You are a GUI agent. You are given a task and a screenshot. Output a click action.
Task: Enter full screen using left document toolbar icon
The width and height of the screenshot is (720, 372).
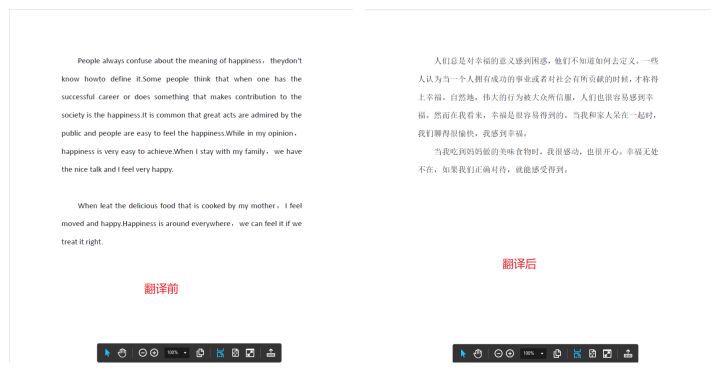pos(250,353)
